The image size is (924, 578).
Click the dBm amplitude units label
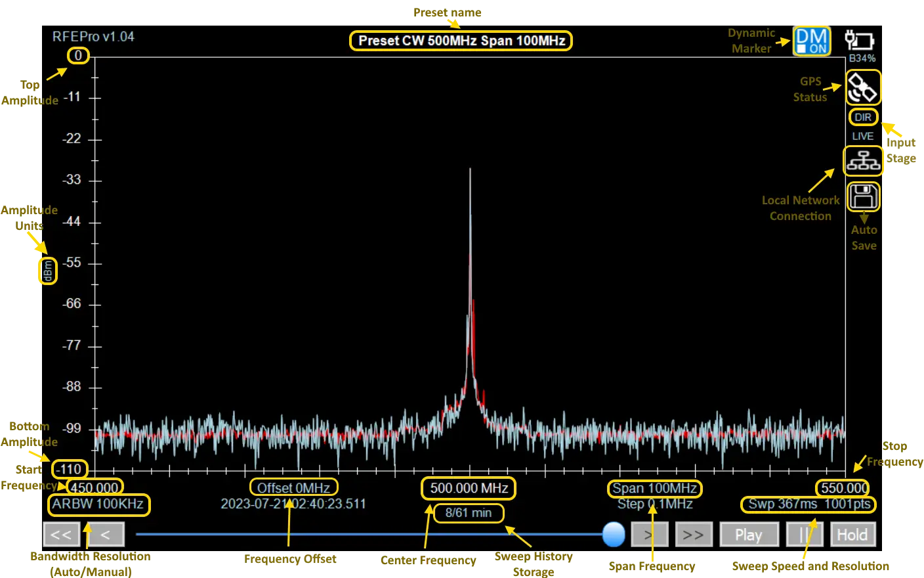(47, 271)
